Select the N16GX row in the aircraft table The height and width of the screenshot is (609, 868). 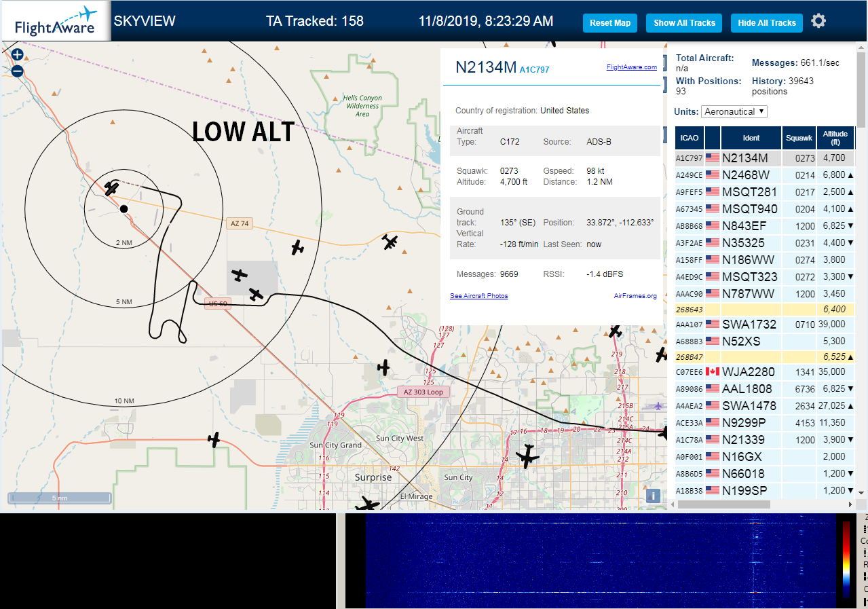(x=765, y=457)
